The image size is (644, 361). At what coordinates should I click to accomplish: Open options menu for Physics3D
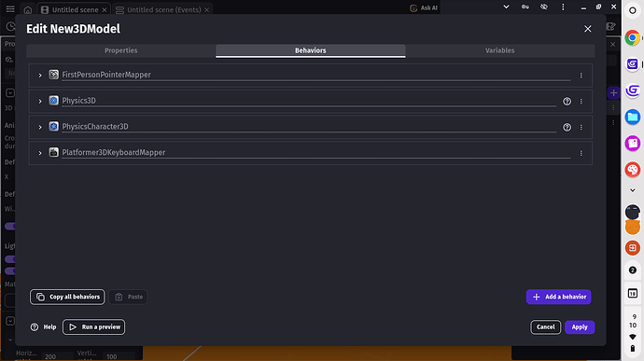point(581,101)
